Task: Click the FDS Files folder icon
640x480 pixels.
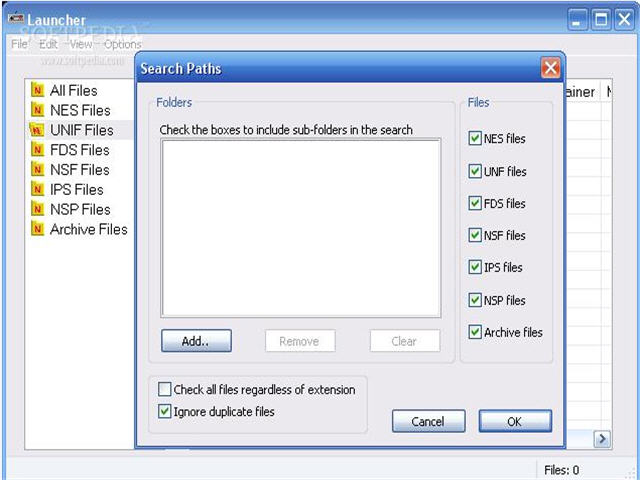Action: [37, 150]
